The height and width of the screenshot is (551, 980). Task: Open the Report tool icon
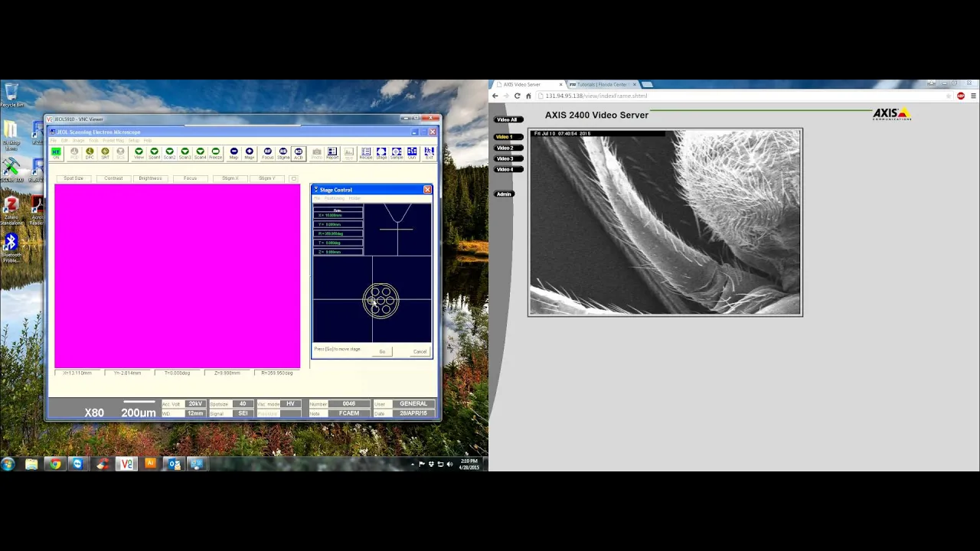(x=332, y=154)
